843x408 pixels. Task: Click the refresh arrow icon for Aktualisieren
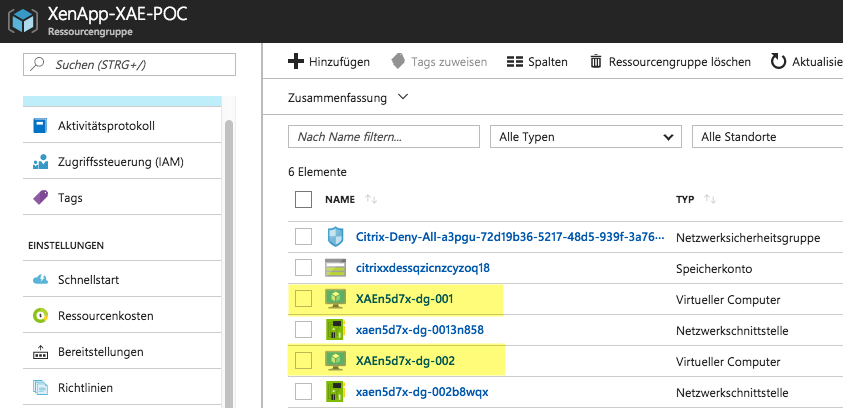pos(778,61)
